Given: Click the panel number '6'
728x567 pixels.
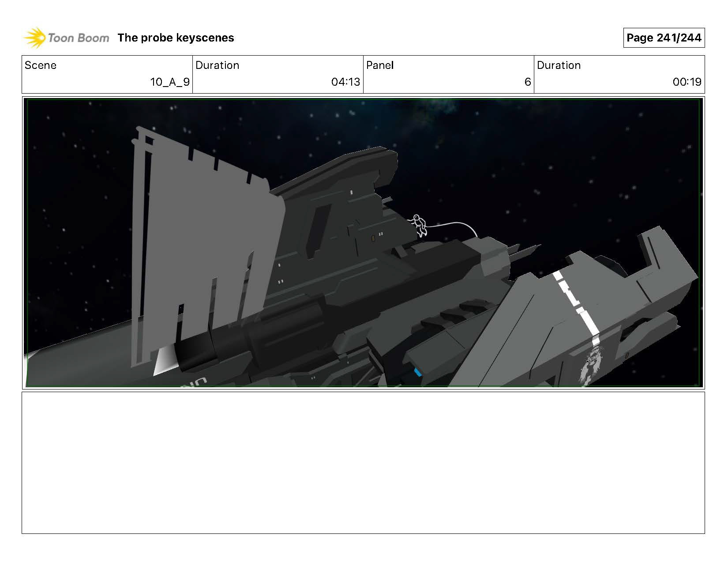Looking at the screenshot, I should coord(528,82).
